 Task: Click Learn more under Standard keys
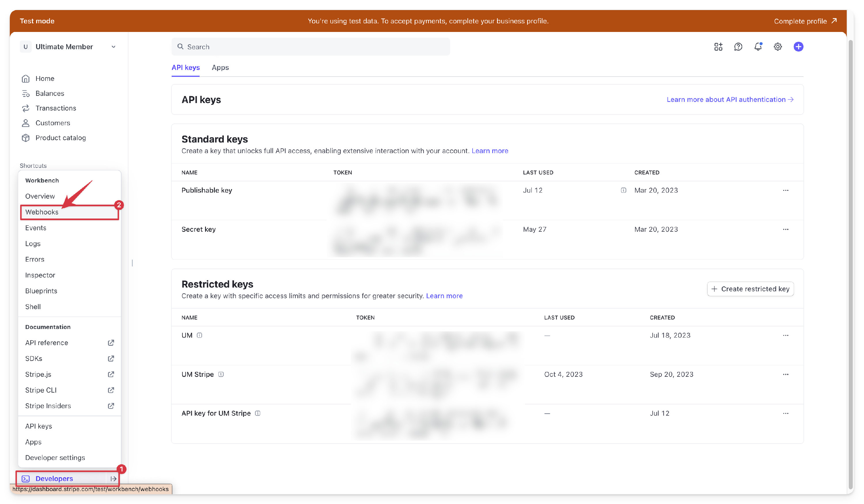(490, 151)
